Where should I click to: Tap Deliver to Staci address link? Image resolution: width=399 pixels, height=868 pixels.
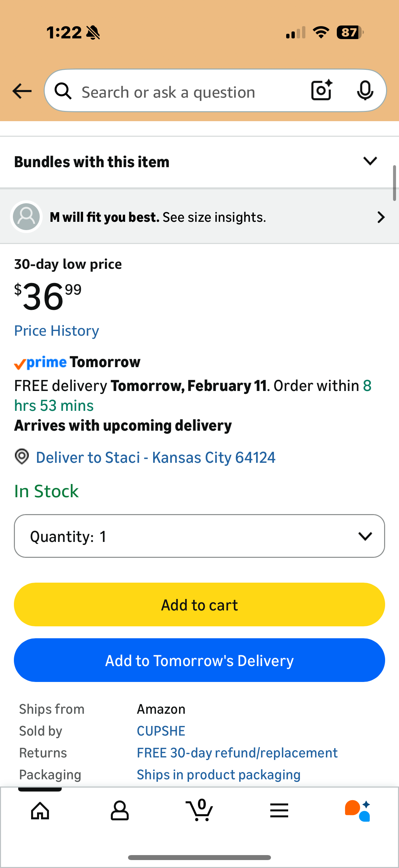[155, 458]
